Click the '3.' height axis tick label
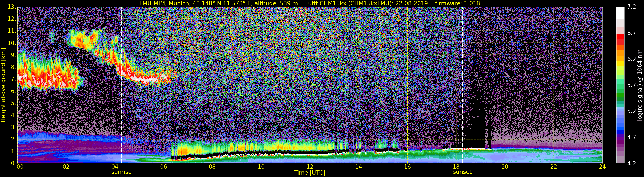The width and height of the screenshot is (644, 177). tap(13, 127)
